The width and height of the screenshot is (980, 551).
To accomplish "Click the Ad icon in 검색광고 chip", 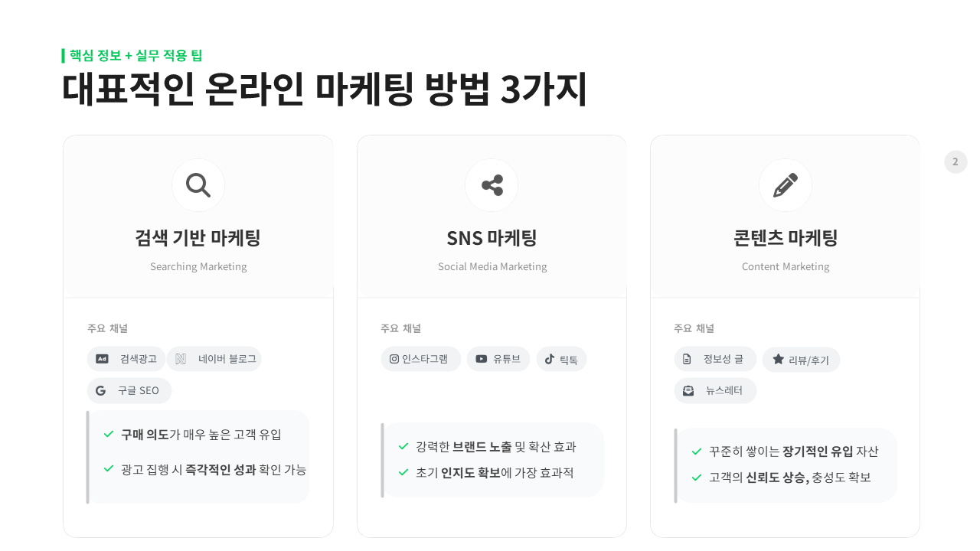I will pyautogui.click(x=102, y=359).
